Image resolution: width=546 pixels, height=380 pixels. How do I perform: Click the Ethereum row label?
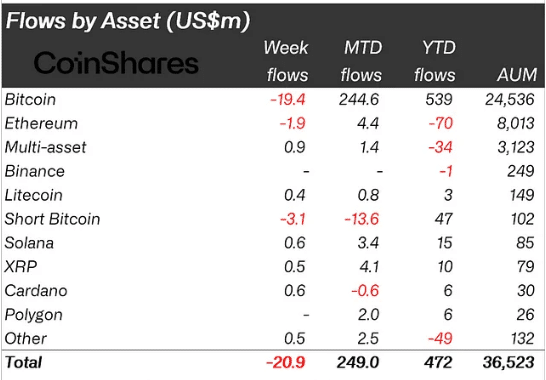pyautogui.click(x=41, y=124)
